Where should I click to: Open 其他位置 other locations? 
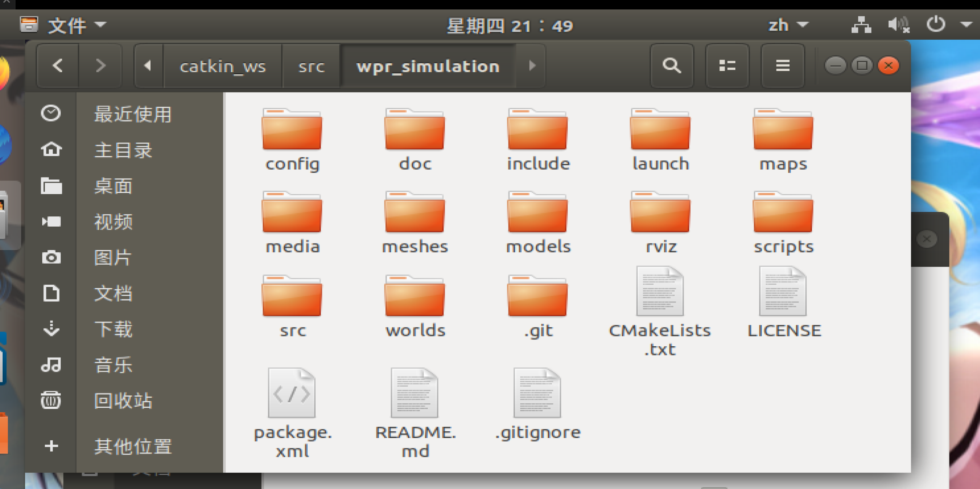tap(133, 446)
